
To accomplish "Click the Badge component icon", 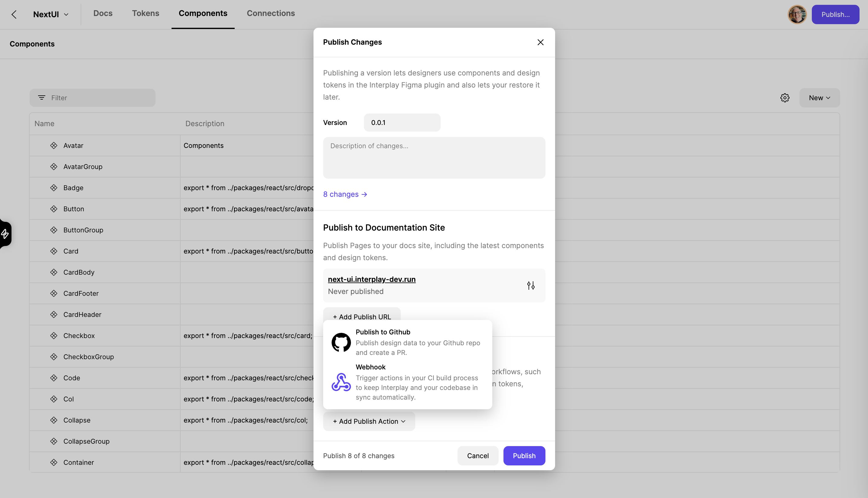I will click(x=54, y=188).
